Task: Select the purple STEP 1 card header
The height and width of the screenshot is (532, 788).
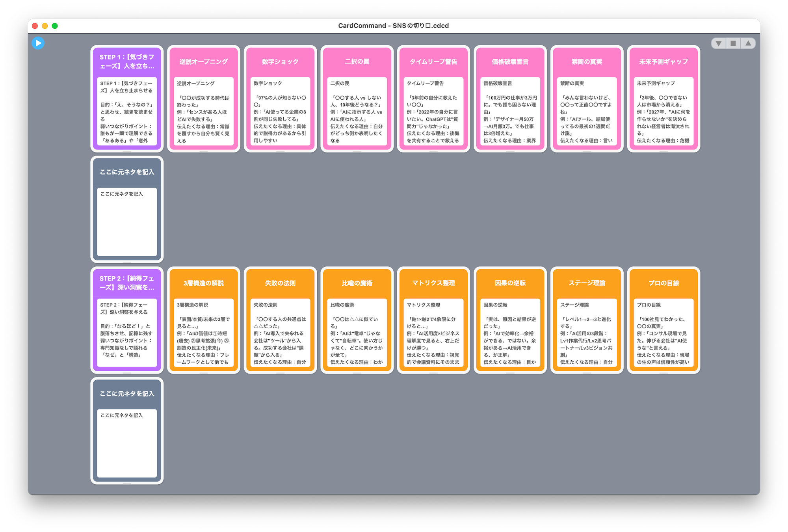Action: tap(127, 62)
